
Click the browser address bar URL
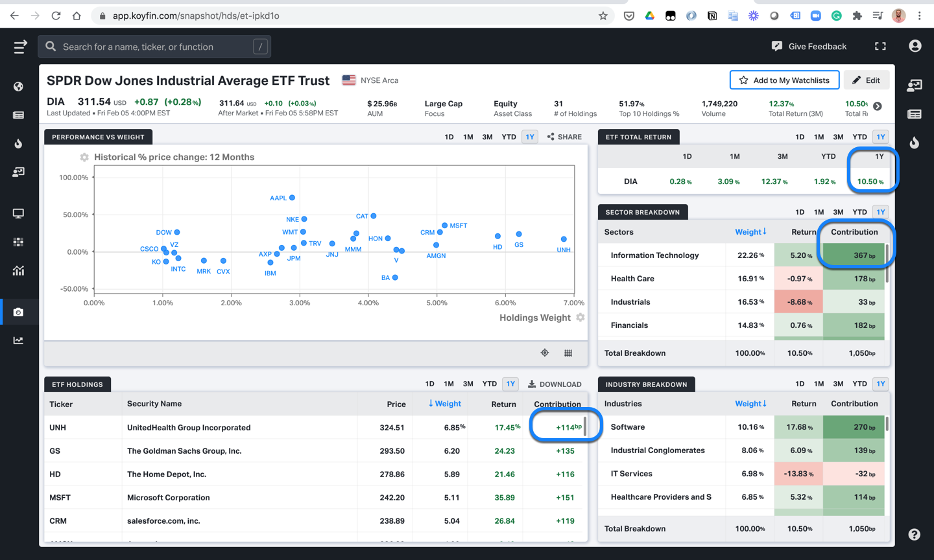(196, 16)
